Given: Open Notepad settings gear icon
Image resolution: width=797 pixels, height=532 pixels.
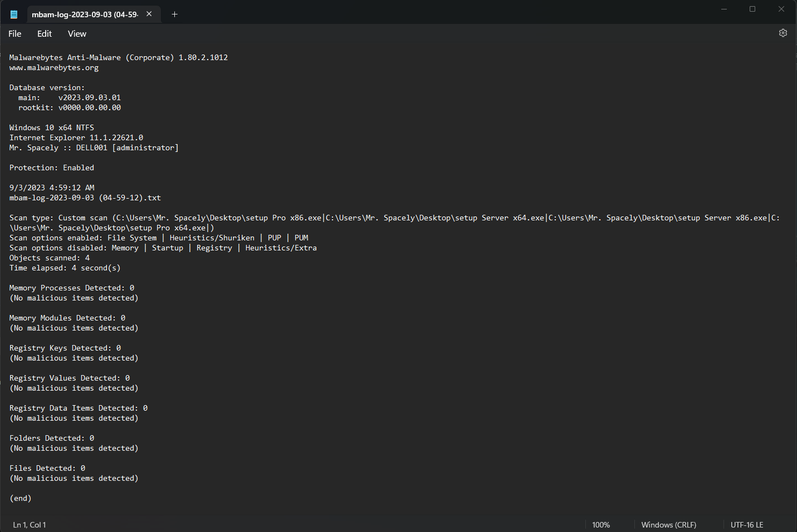Looking at the screenshot, I should click(x=783, y=33).
